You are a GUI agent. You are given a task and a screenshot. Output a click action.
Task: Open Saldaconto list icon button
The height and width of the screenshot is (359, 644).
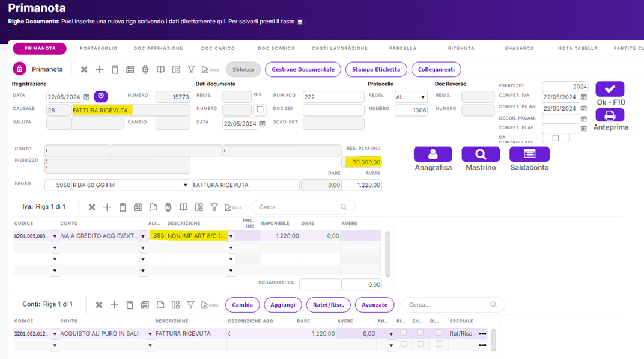point(529,154)
